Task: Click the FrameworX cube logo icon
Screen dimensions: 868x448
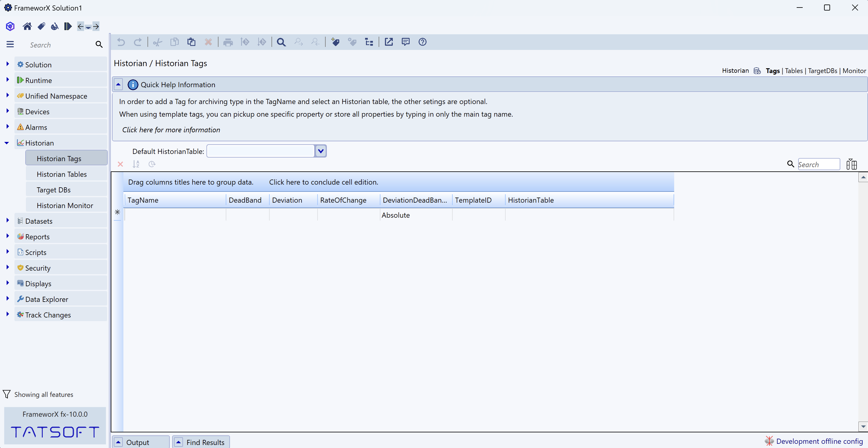Action: (x=10, y=26)
